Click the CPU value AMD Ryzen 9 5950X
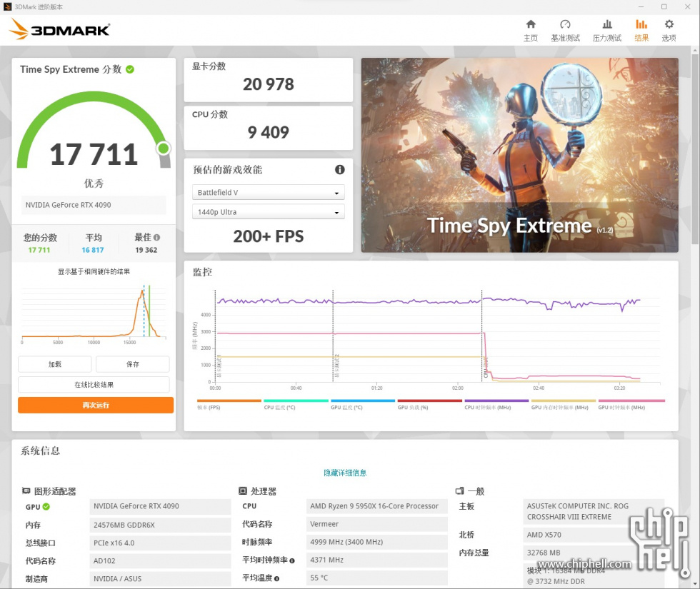 pyautogui.click(x=377, y=506)
